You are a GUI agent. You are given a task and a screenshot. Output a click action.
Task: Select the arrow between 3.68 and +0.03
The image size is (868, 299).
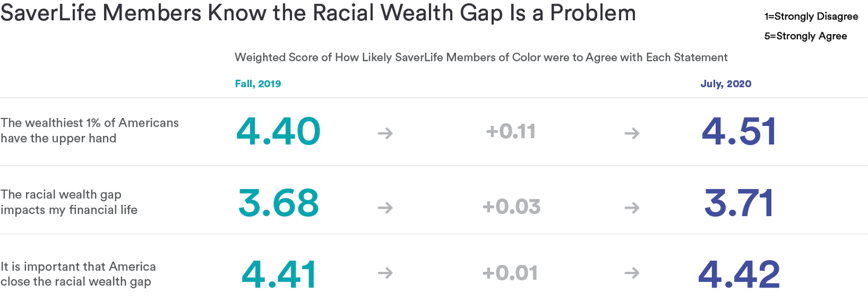point(385,207)
